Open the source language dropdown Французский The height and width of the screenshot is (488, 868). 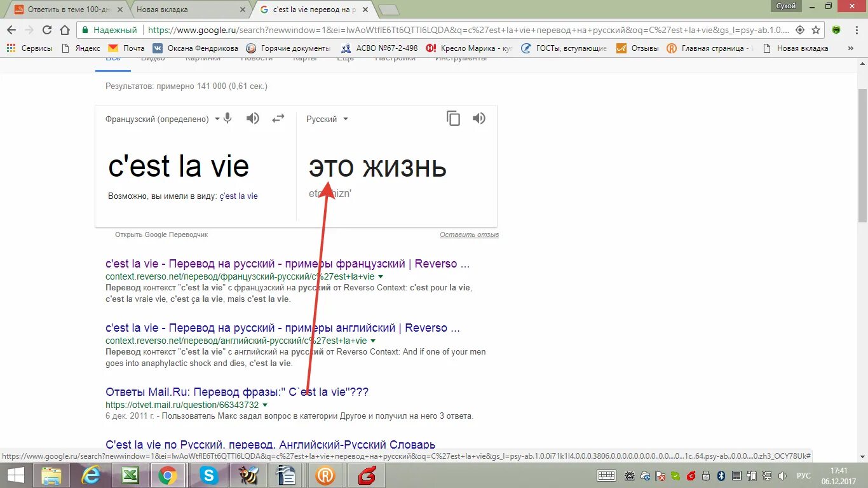pos(163,119)
